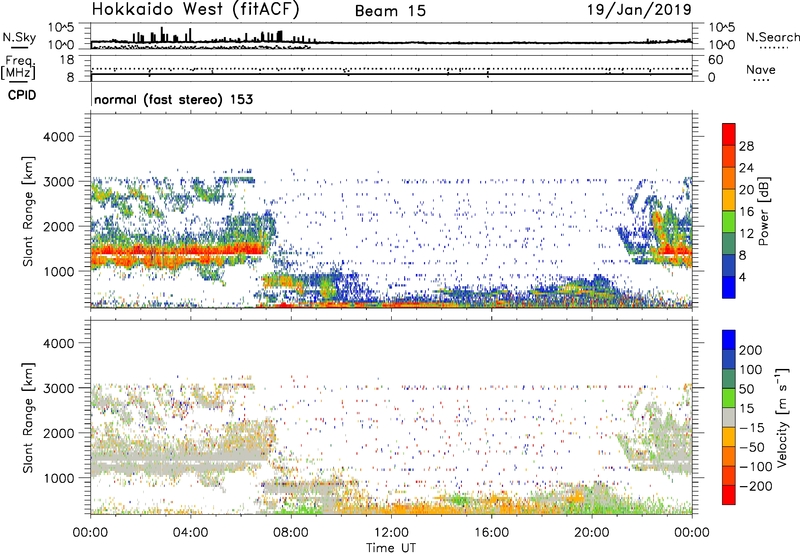Click the 'CPID' label

[22, 95]
